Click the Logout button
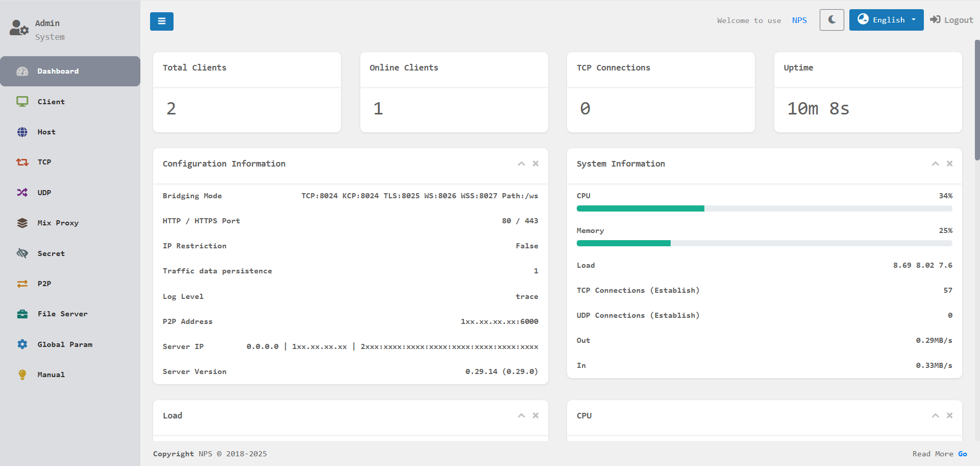 [951, 19]
